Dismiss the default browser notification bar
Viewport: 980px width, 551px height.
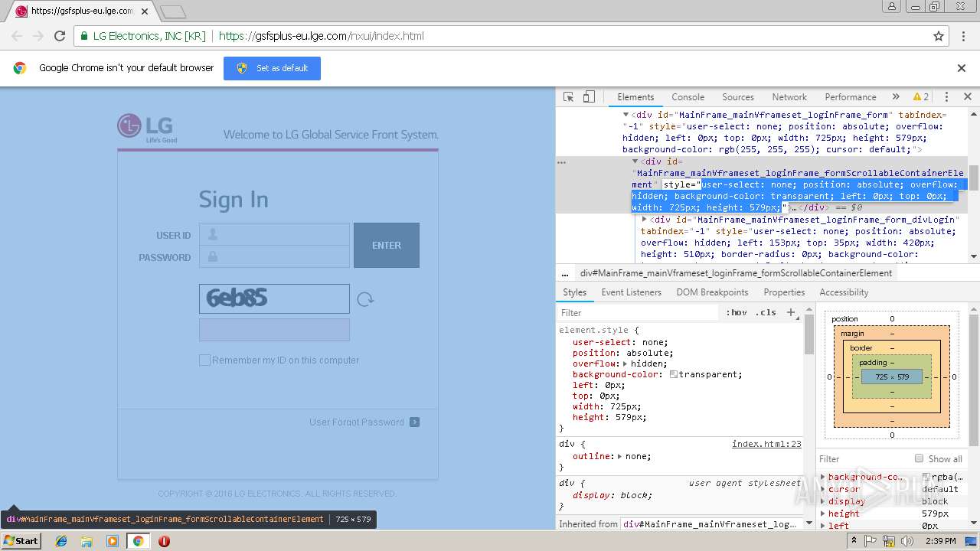pyautogui.click(x=962, y=68)
